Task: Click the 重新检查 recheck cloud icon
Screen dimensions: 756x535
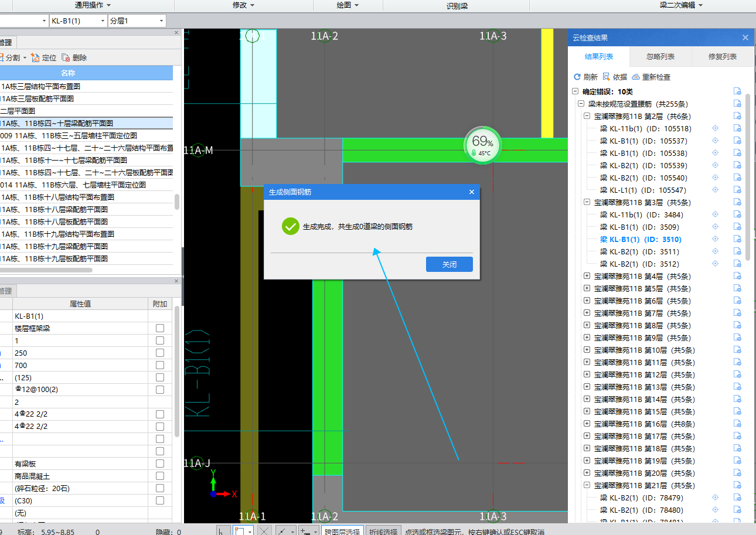Action: click(635, 77)
